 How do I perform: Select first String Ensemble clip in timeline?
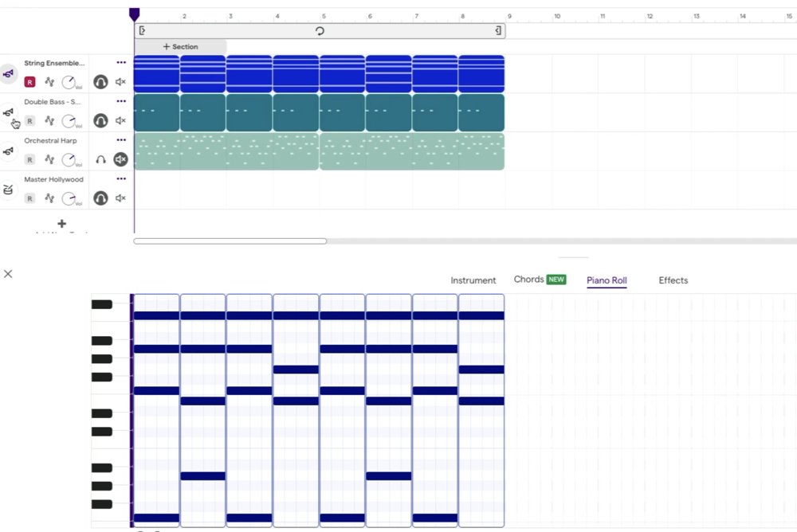point(156,74)
